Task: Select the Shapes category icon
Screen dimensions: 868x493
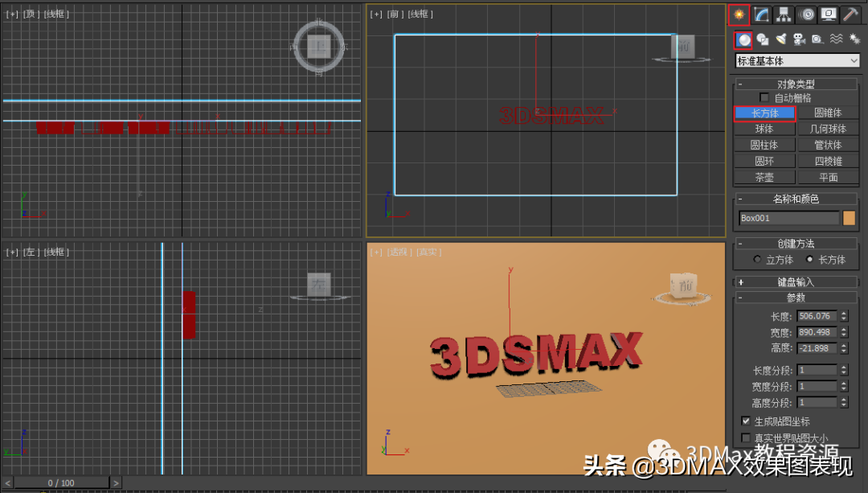Action: (762, 39)
